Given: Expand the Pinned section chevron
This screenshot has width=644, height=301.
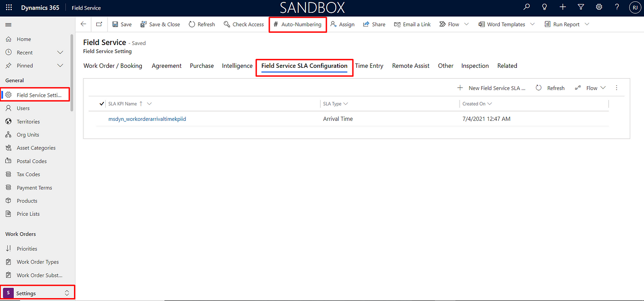Looking at the screenshot, I should click(60, 65).
